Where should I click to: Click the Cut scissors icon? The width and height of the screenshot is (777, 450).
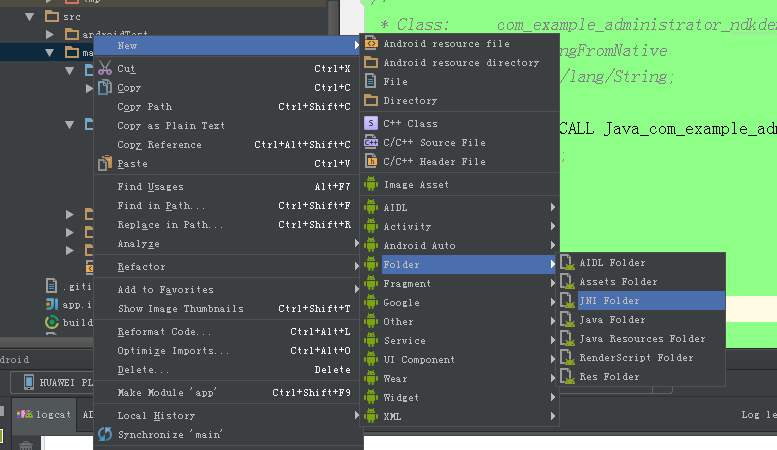105,69
